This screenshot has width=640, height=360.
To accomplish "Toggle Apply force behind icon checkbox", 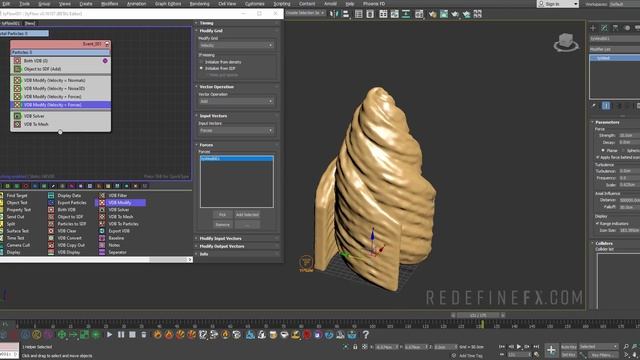I will tap(598, 157).
